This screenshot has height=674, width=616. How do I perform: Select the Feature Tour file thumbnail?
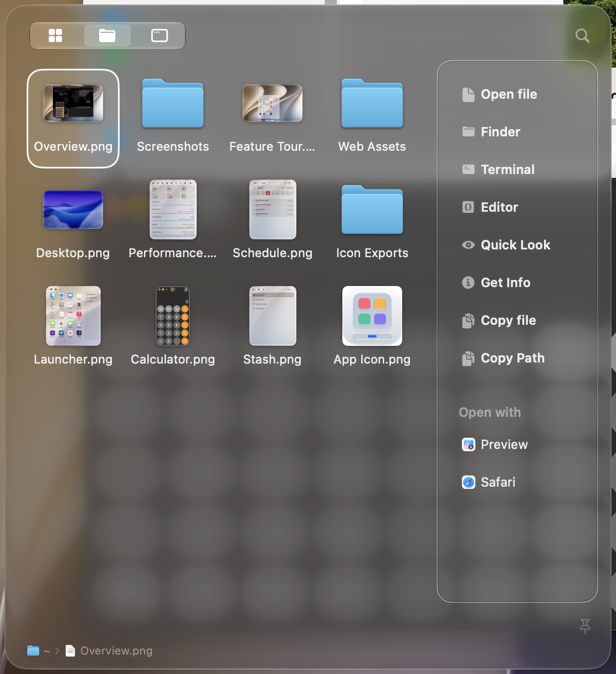(273, 103)
